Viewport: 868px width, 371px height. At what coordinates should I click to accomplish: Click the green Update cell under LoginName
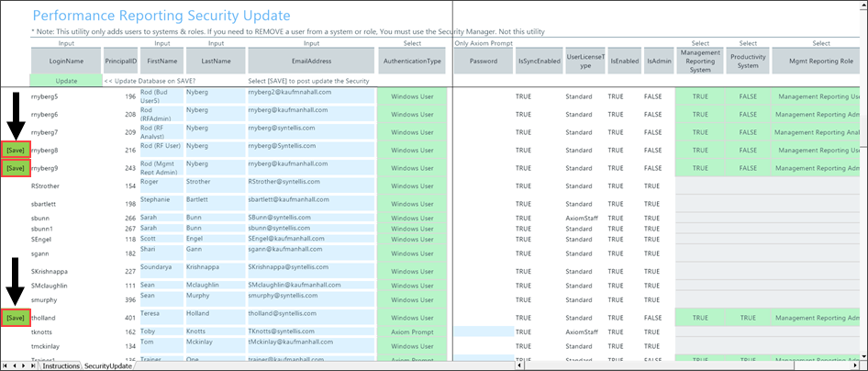[x=66, y=81]
